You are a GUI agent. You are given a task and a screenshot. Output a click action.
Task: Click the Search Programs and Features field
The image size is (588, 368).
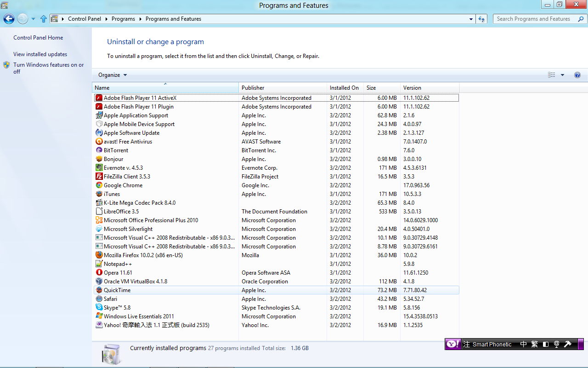tap(540, 19)
